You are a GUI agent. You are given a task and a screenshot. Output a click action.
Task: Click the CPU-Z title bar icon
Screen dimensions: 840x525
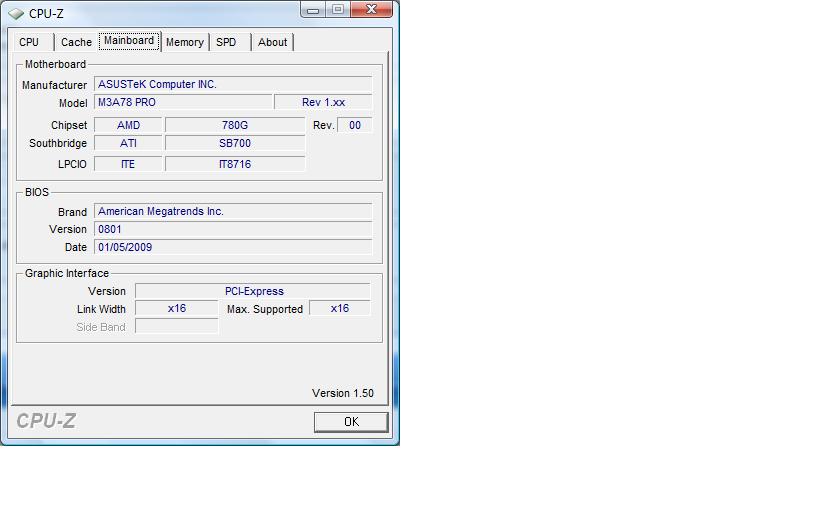click(x=16, y=13)
